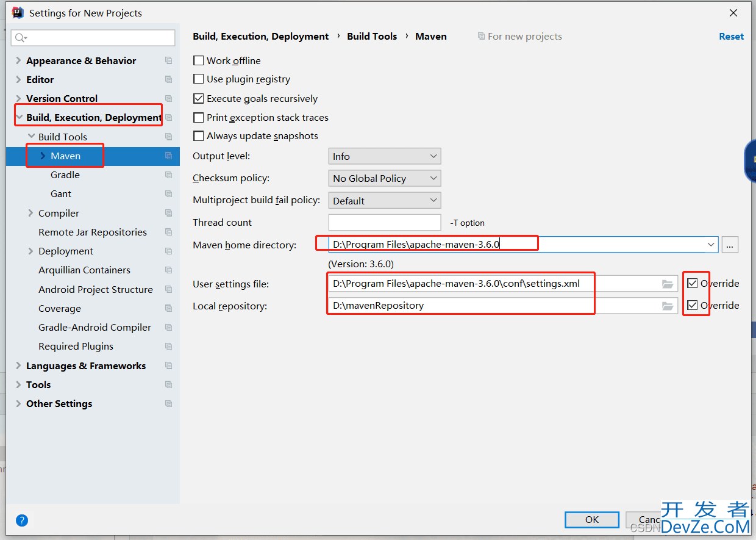756x540 pixels.
Task: Click browse (...) button for Maven home
Action: [x=730, y=245]
